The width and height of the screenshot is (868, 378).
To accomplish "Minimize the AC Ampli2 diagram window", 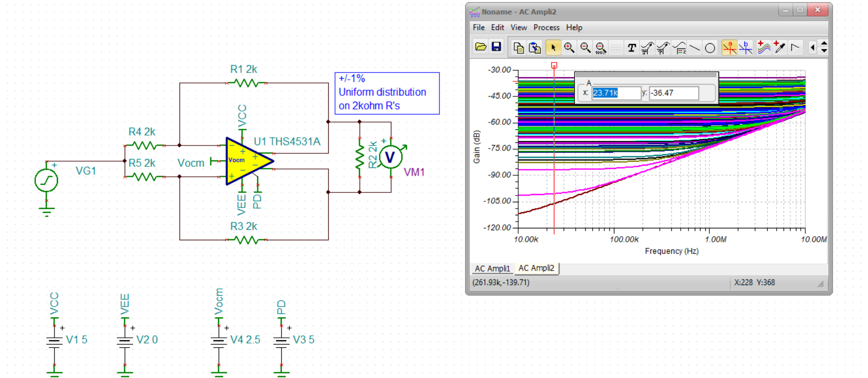I will pyautogui.click(x=786, y=10).
